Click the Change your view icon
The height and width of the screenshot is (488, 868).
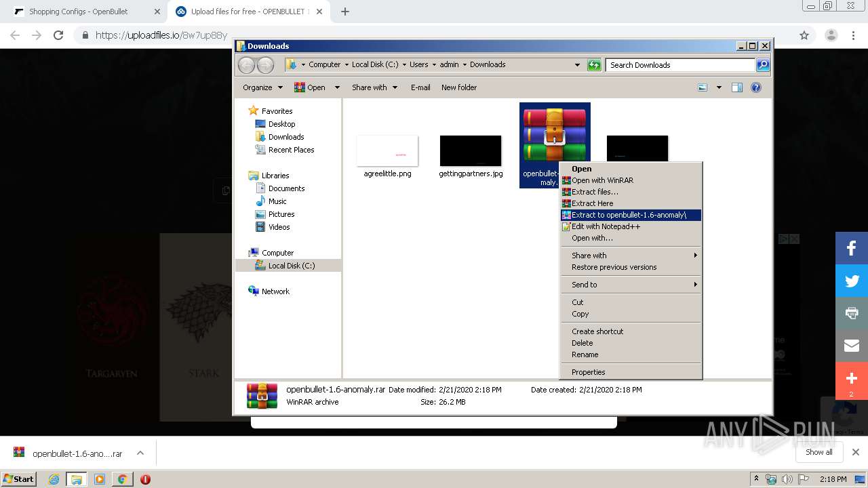[x=703, y=87]
